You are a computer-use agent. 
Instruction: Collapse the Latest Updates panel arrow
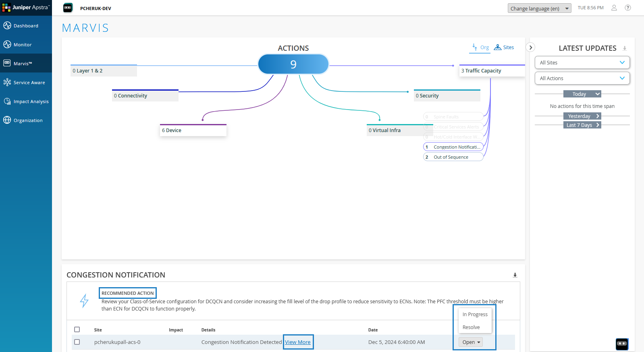[531, 48]
